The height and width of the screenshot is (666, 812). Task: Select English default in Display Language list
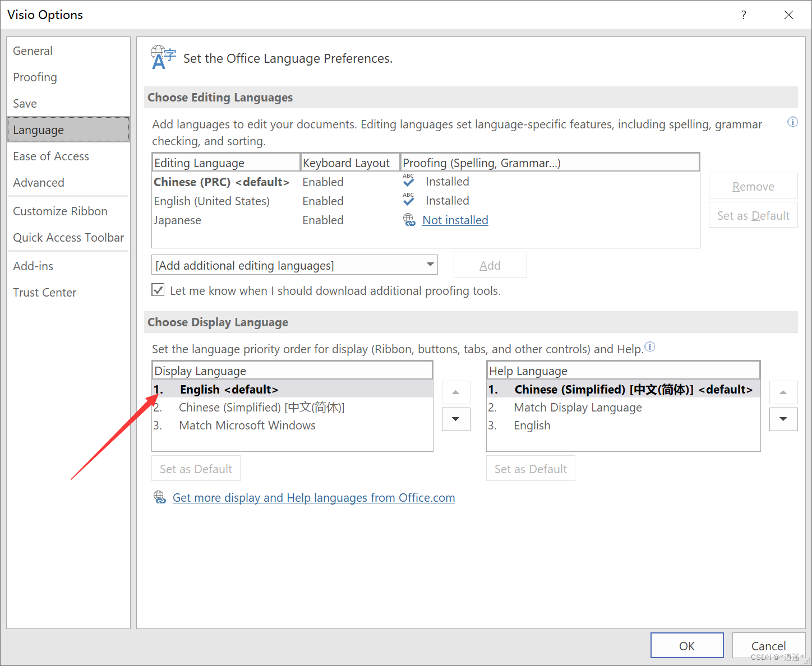tap(292, 389)
